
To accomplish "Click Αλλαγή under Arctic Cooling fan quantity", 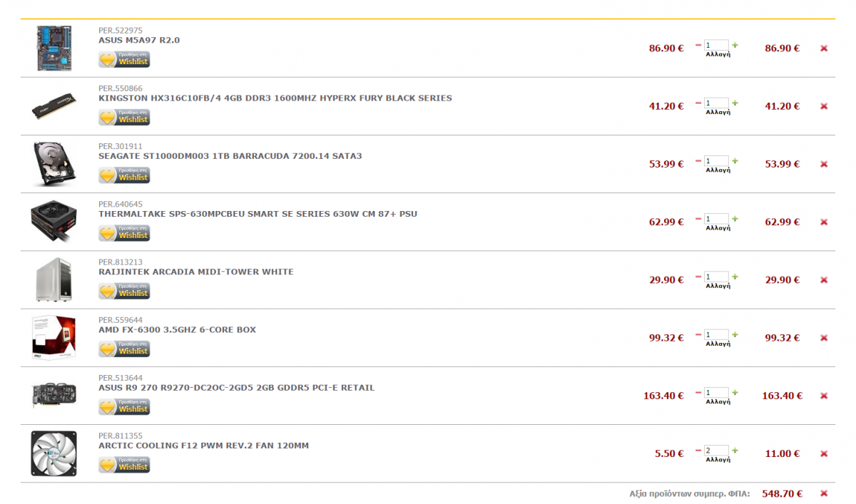I will (x=718, y=460).
